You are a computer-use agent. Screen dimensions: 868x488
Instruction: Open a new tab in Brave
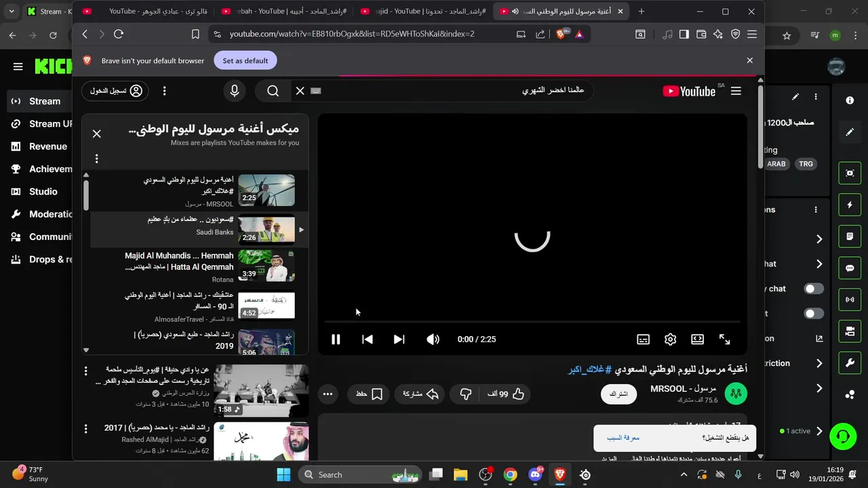[x=641, y=12]
